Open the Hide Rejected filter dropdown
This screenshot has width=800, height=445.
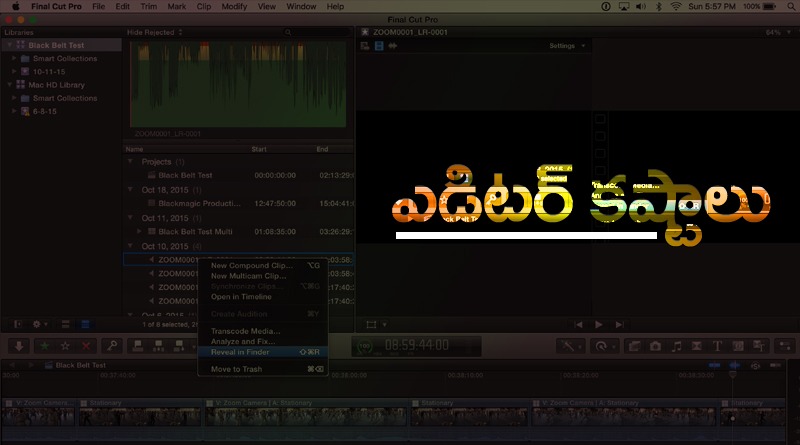pyautogui.click(x=150, y=32)
